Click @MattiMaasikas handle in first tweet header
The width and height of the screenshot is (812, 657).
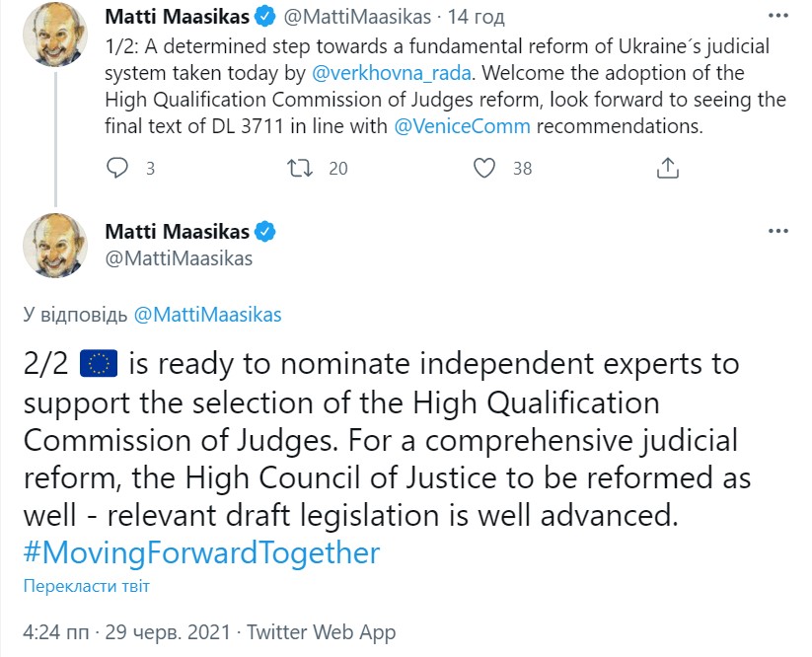[x=357, y=17]
